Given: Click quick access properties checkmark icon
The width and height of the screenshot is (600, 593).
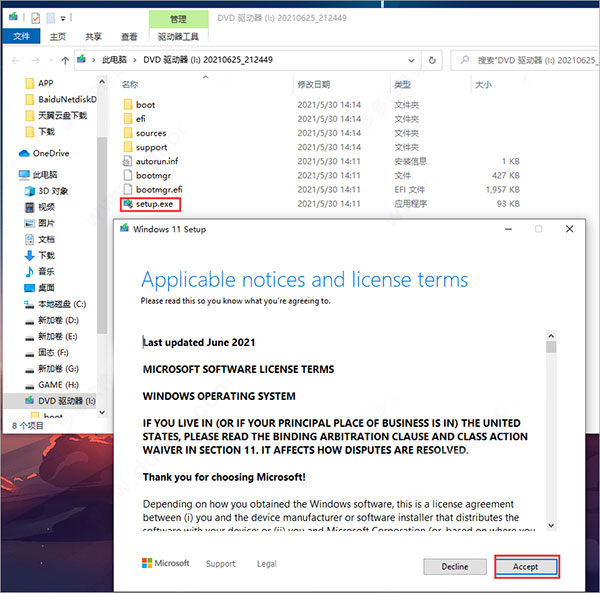Looking at the screenshot, I should tap(36, 18).
